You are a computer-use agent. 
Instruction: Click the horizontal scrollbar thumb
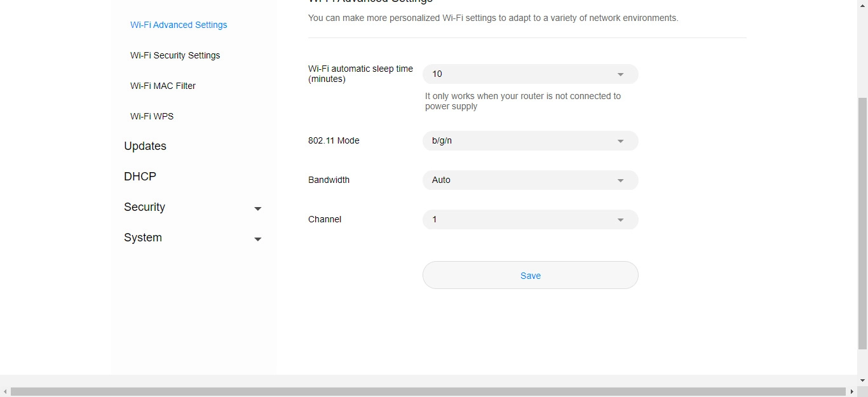point(428,392)
